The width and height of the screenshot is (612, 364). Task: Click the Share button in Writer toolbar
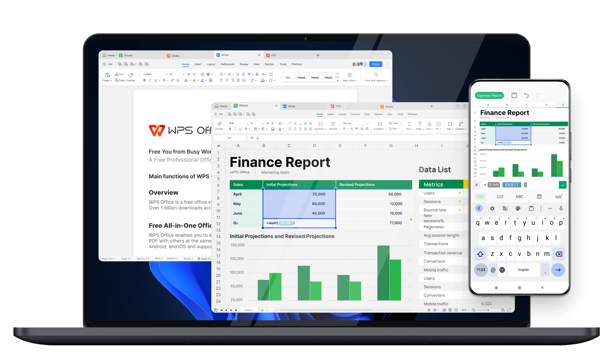click(x=374, y=64)
